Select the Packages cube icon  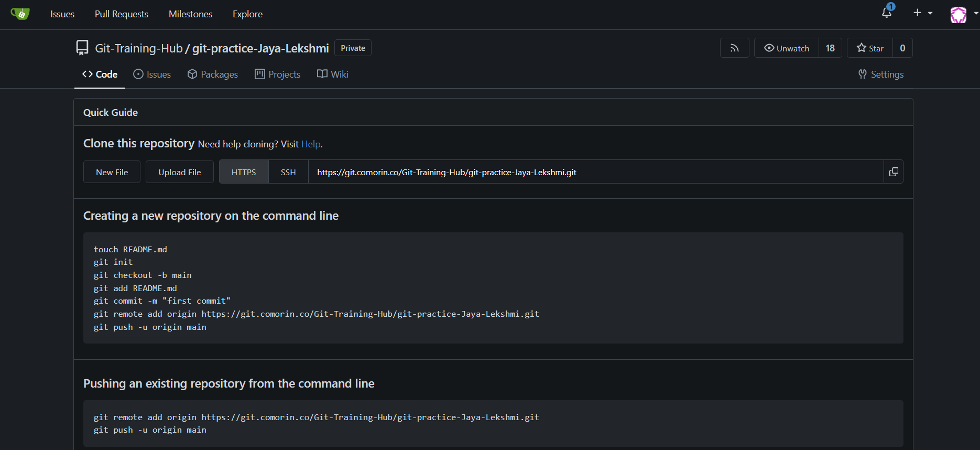coord(192,74)
